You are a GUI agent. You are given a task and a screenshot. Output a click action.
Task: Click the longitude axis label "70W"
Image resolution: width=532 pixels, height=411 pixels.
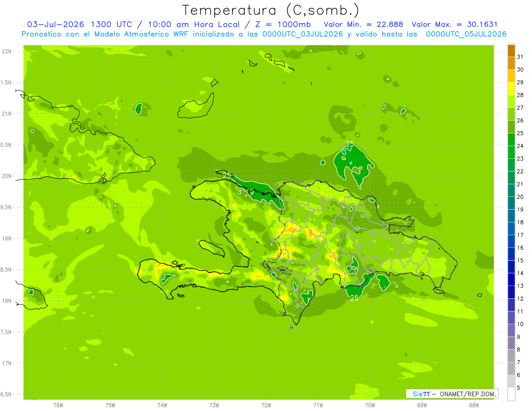(x=370, y=405)
